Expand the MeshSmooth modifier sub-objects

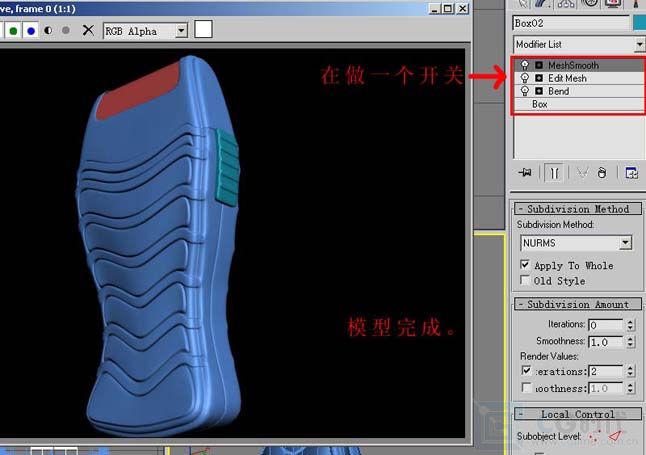click(x=539, y=65)
